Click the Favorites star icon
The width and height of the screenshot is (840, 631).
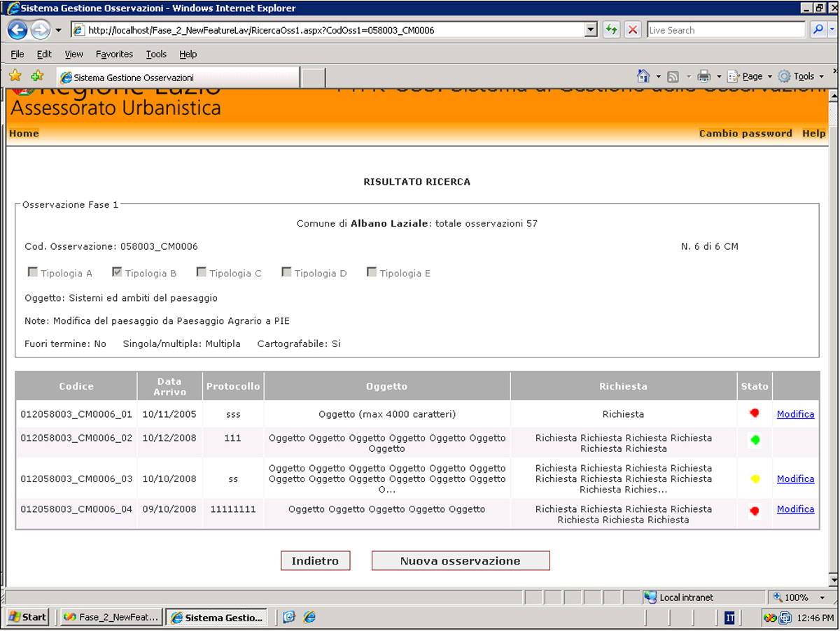[15, 76]
